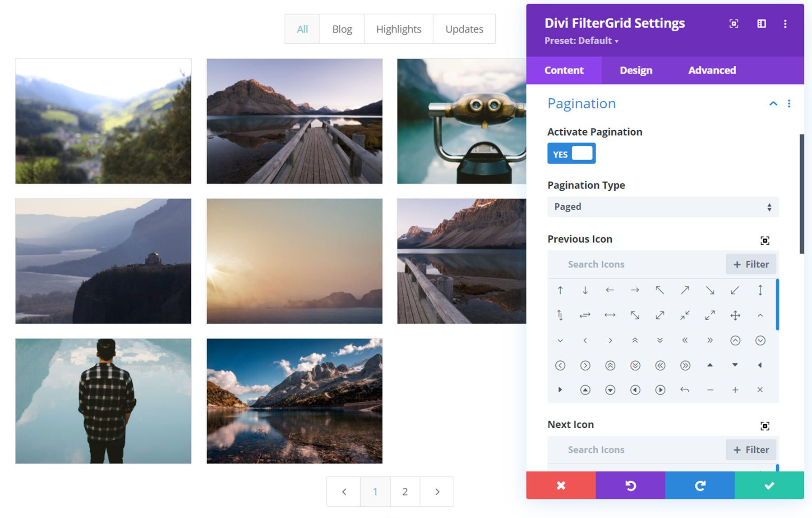Open split-screen editing view in settings header
The image size is (812, 518).
point(761,24)
